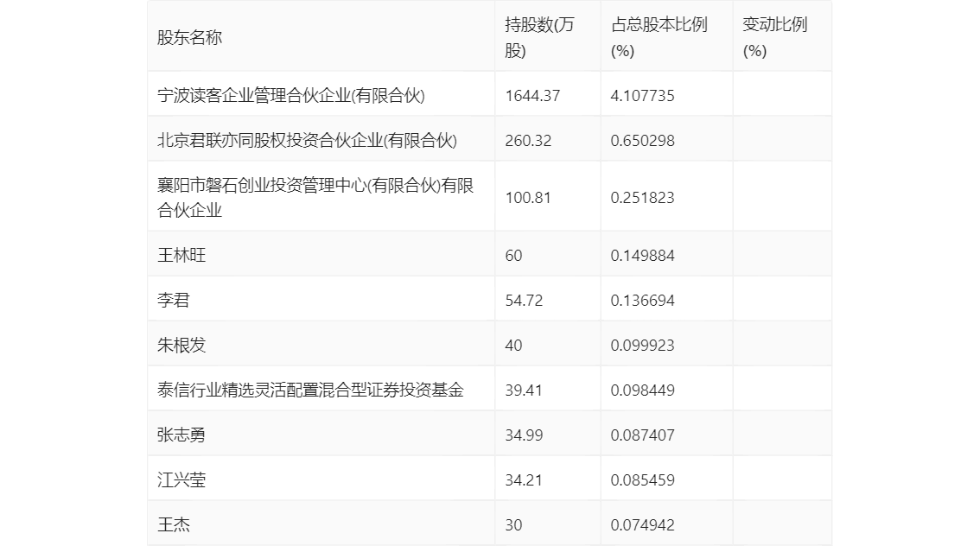Image resolution: width=980 pixels, height=546 pixels.
Task: Click 王林旺's share count 60
Action: tap(513, 256)
